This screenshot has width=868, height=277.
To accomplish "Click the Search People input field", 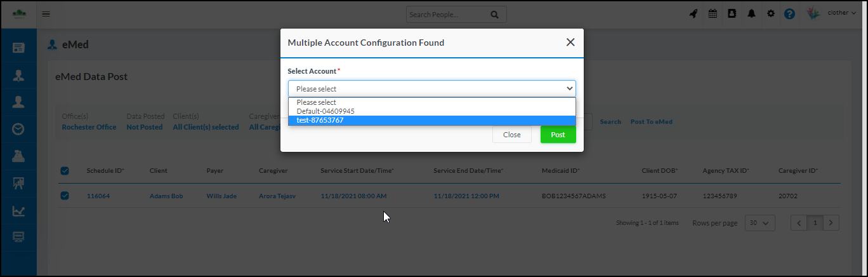I will pyautogui.click(x=447, y=14).
